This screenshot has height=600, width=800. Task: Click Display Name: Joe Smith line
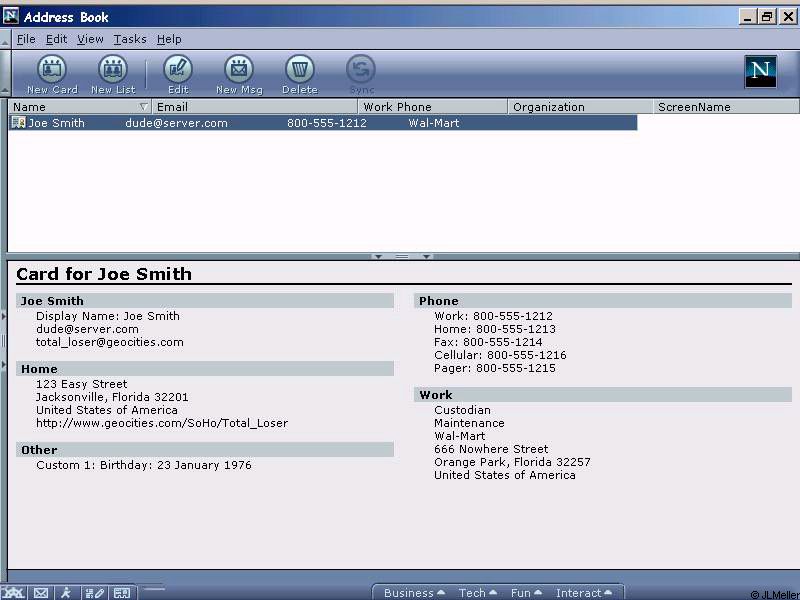pos(108,316)
